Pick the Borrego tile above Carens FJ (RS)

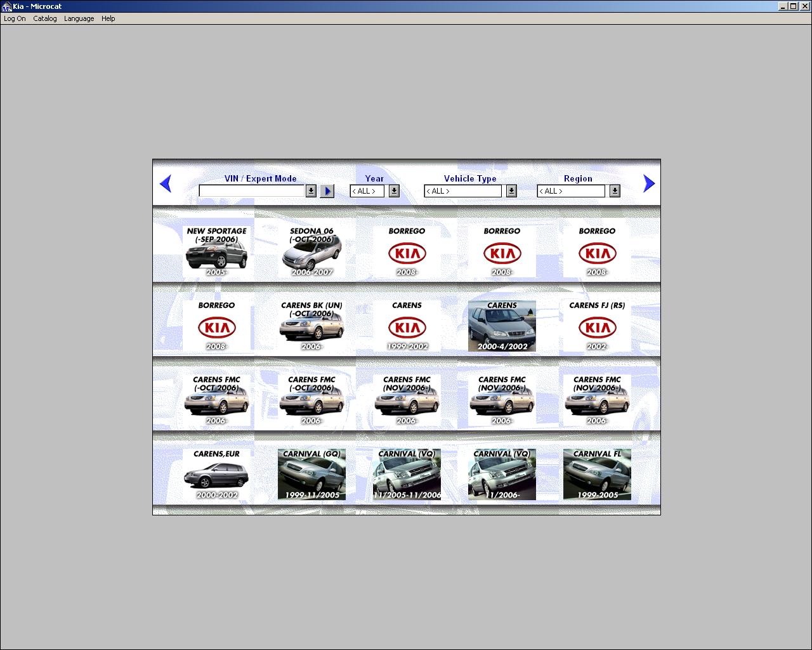tap(597, 251)
